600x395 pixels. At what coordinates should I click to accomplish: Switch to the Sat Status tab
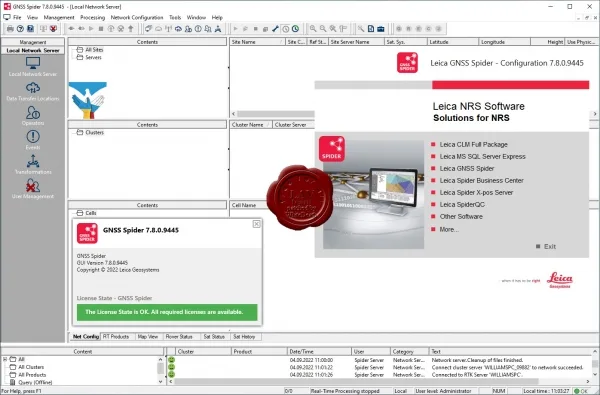tap(214, 336)
